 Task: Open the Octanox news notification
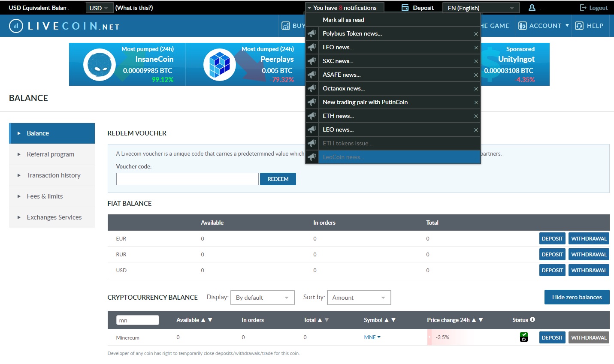[344, 88]
